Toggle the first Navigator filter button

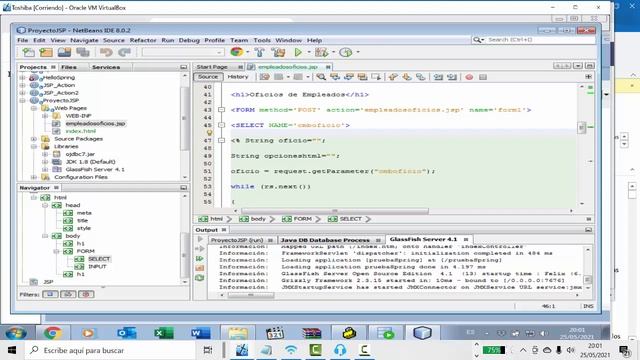50,294
